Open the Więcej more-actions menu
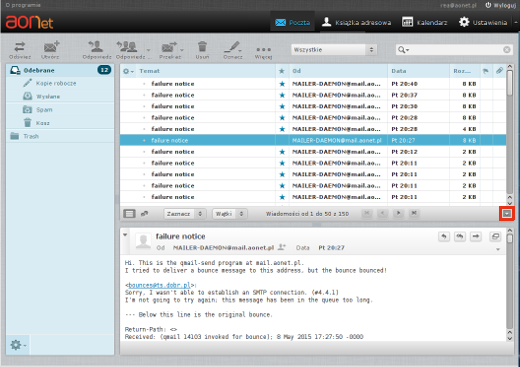520x367 pixels. click(x=263, y=52)
